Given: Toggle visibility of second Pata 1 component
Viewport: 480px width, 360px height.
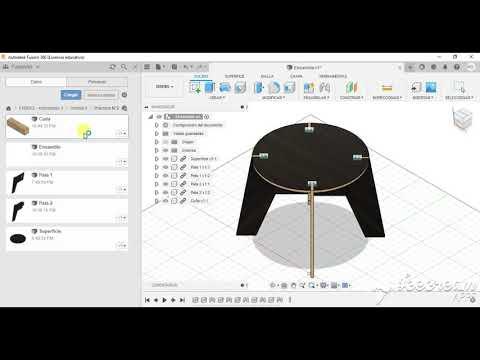Looking at the screenshot, I should pos(165,175).
